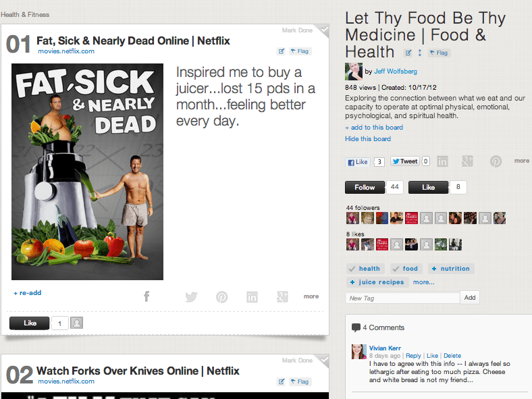This screenshot has width=532, height=399.
Task: Flag the Forks Over Knives item
Action: click(300, 381)
